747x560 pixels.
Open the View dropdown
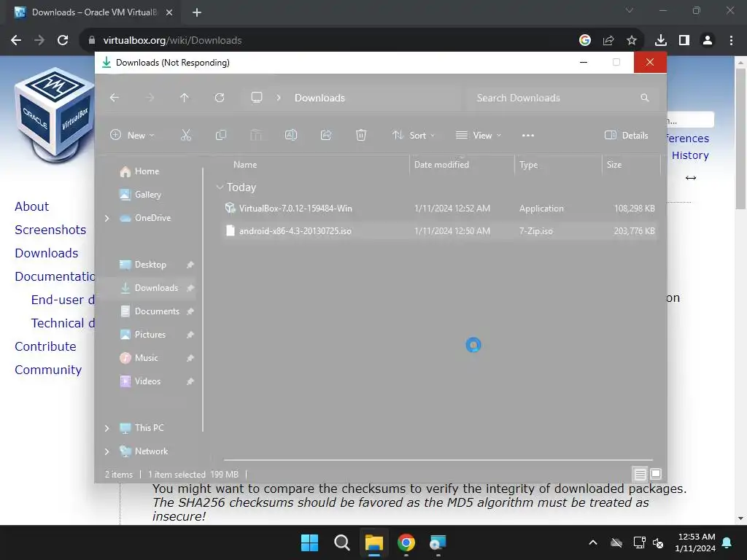click(479, 135)
